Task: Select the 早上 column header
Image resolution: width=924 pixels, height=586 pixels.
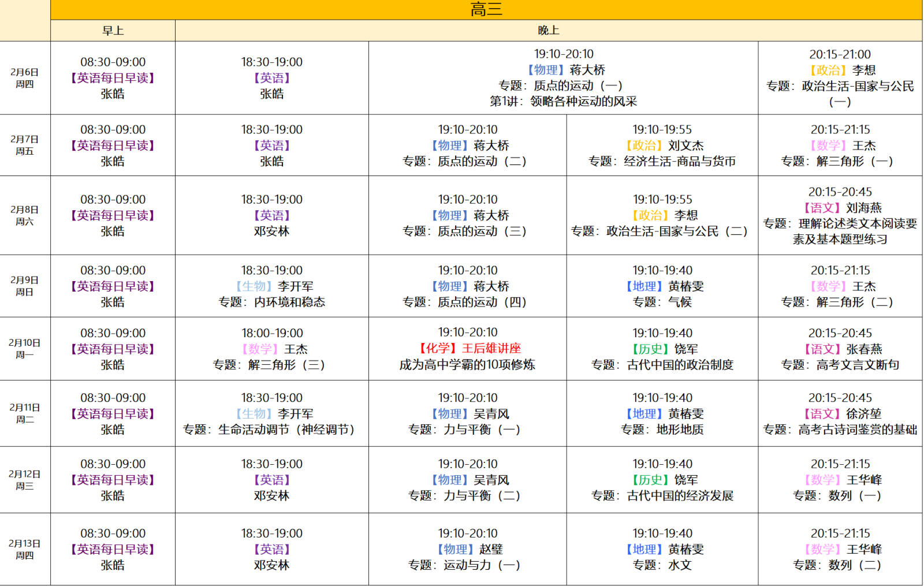Action: pos(113,31)
